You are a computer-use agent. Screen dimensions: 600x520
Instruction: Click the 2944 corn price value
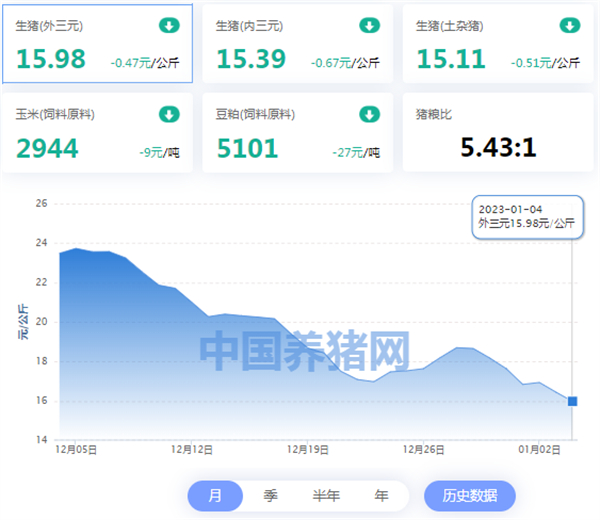[x=47, y=148]
